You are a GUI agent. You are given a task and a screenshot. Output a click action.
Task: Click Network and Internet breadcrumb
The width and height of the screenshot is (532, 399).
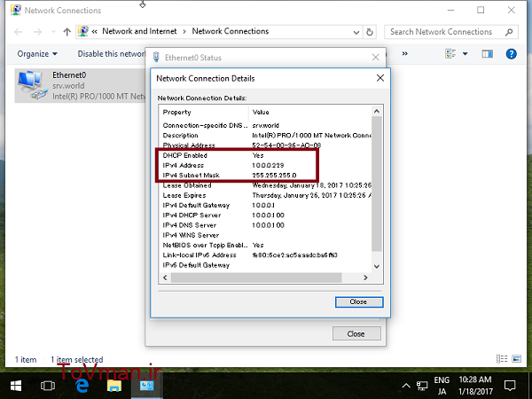(x=140, y=31)
